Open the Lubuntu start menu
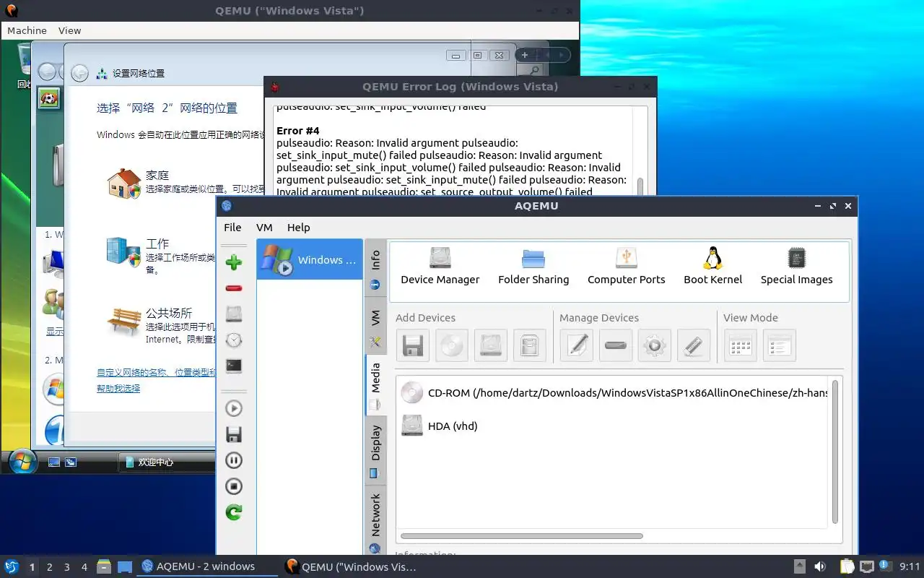The height and width of the screenshot is (578, 924). pyautogui.click(x=11, y=566)
